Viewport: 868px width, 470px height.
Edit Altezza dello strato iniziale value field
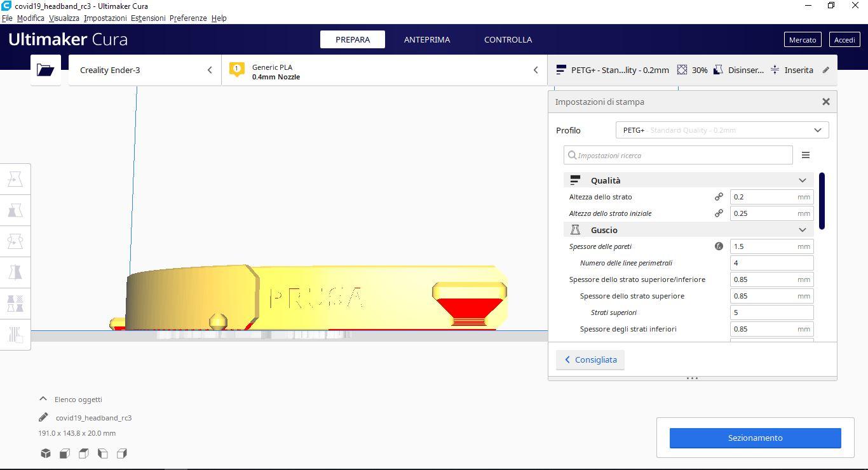click(x=772, y=213)
